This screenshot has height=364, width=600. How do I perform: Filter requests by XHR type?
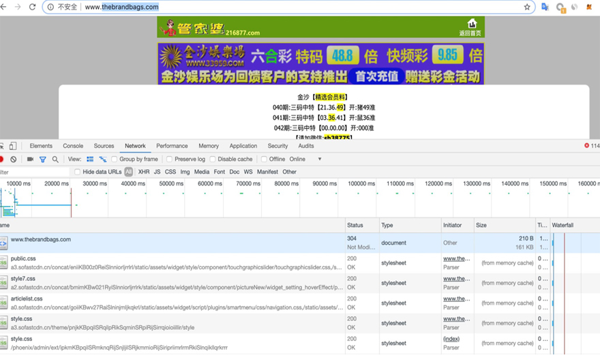click(x=144, y=172)
